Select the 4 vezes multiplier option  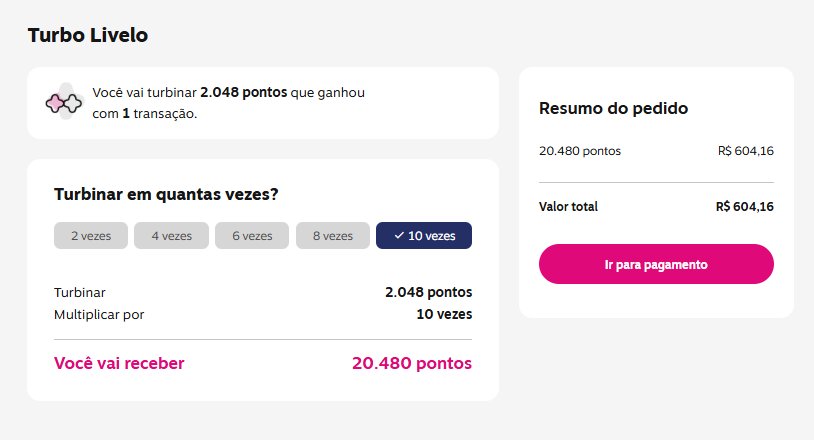click(x=171, y=236)
